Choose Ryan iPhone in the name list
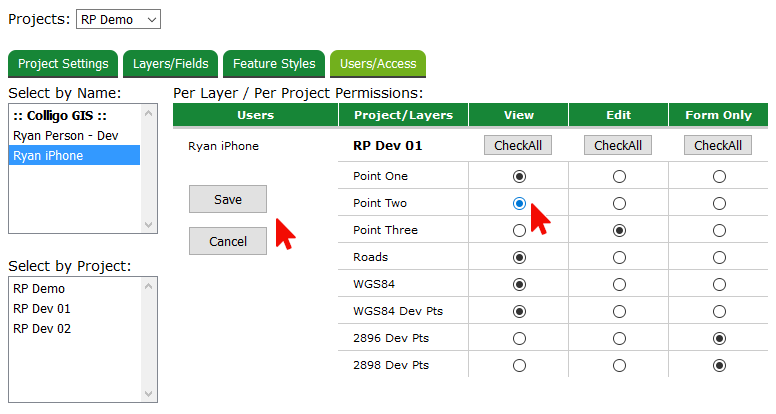The image size is (776, 414). point(48,155)
